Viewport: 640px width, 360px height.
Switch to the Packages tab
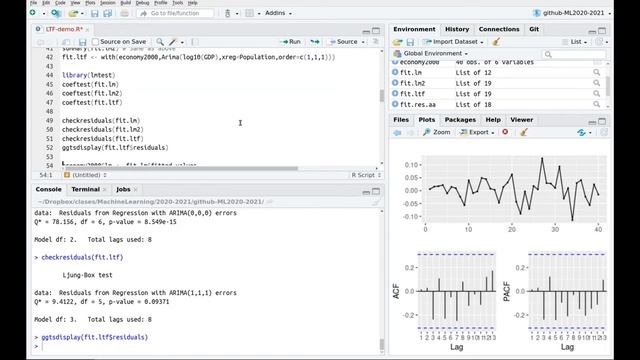460,120
